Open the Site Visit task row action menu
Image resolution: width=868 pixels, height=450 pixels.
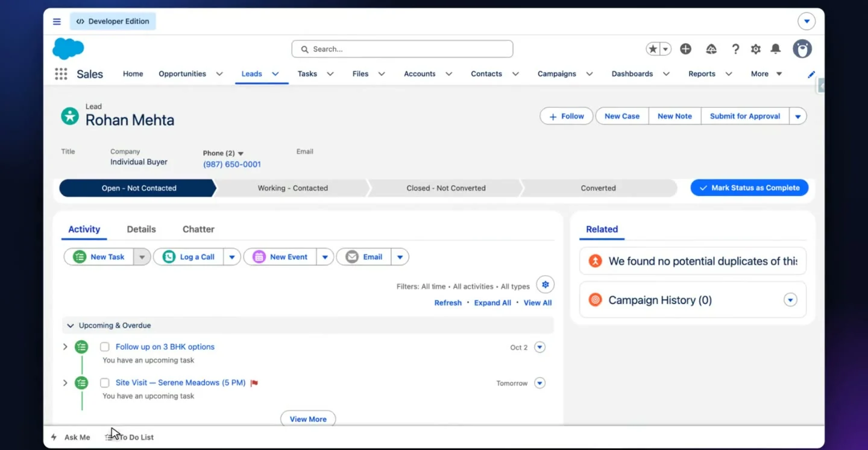pyautogui.click(x=539, y=383)
